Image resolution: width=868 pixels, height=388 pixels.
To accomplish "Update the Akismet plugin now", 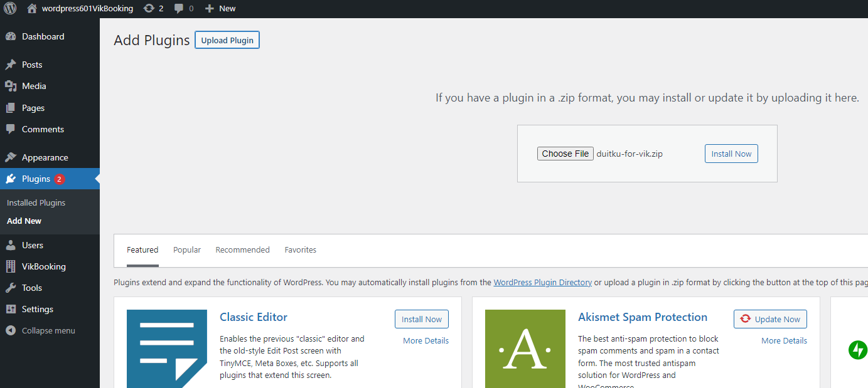I will click(x=770, y=319).
